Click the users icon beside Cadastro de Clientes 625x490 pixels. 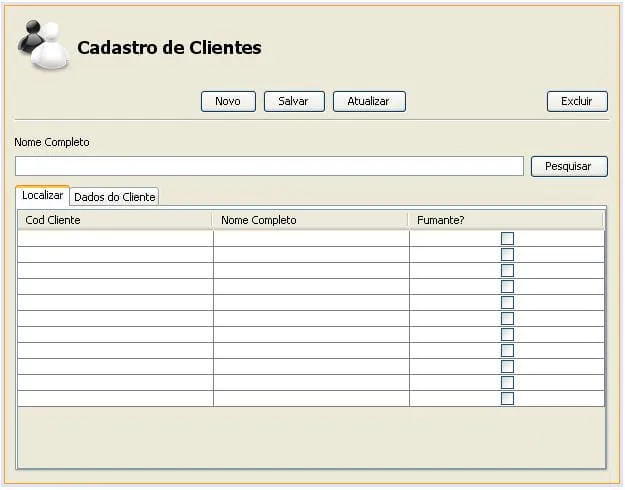click(43, 46)
